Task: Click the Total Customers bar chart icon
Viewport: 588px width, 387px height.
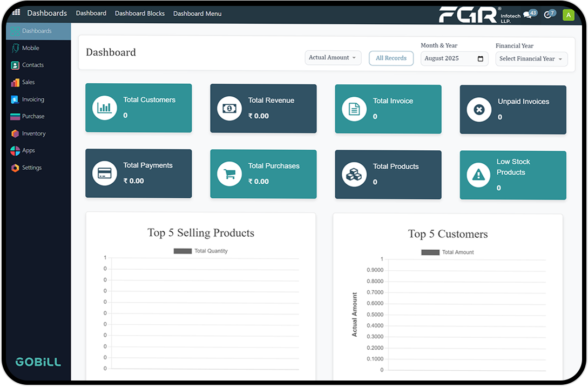Action: 104,108
